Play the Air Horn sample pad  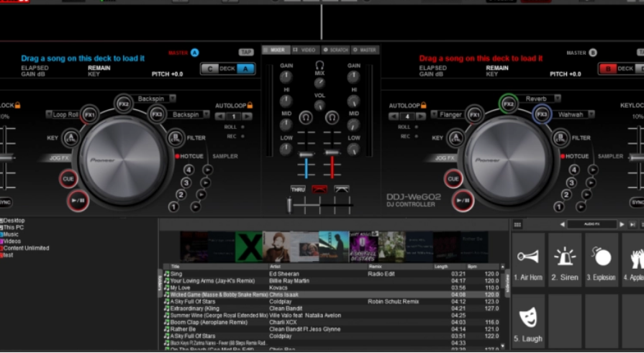click(528, 260)
